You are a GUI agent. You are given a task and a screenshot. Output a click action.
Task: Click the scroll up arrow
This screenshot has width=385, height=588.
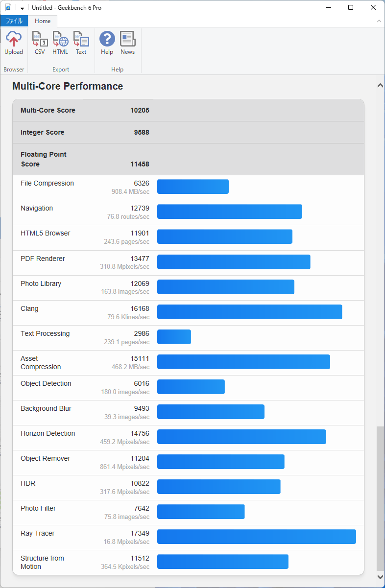(380, 86)
